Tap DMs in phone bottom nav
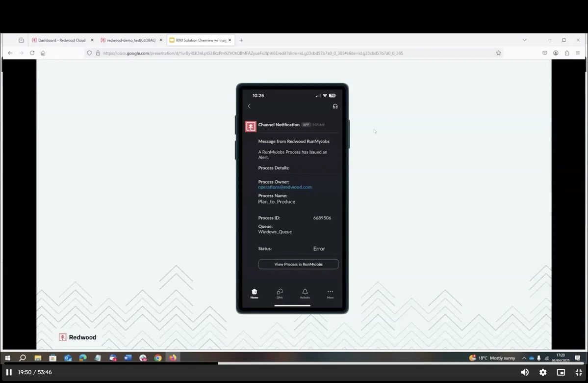Viewport: 588px width, 383px height. click(280, 294)
